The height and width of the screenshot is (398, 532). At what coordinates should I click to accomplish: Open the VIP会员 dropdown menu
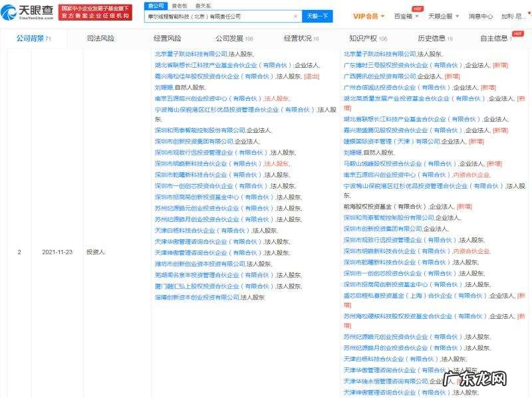pos(382,16)
